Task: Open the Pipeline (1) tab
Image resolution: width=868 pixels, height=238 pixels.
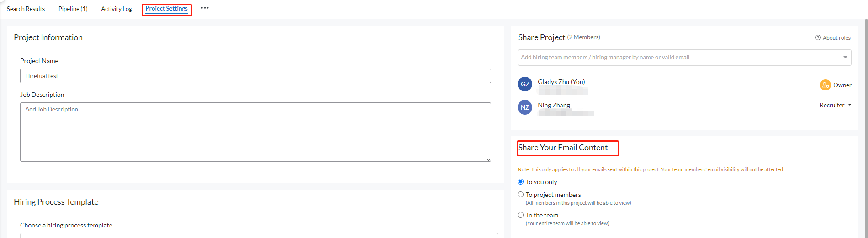Action: pos(73,9)
